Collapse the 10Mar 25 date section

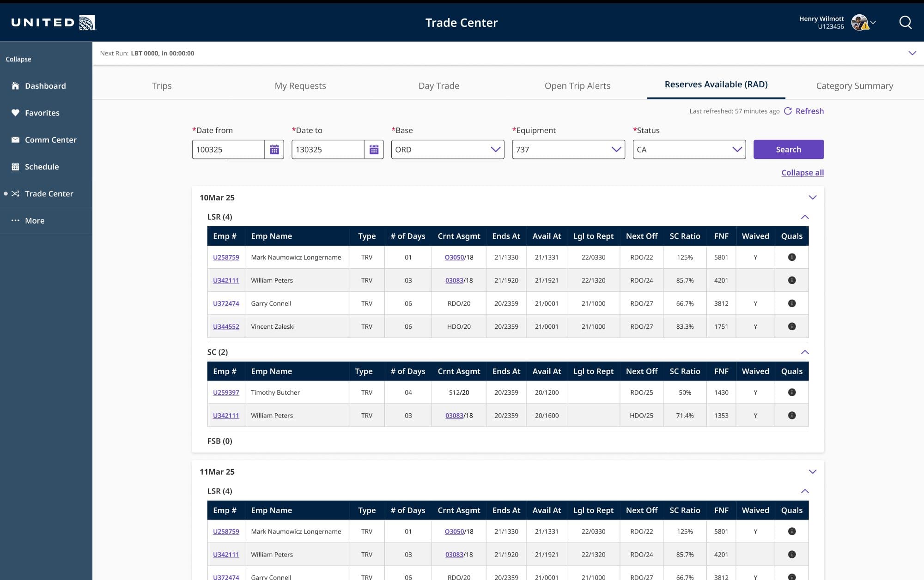point(812,197)
